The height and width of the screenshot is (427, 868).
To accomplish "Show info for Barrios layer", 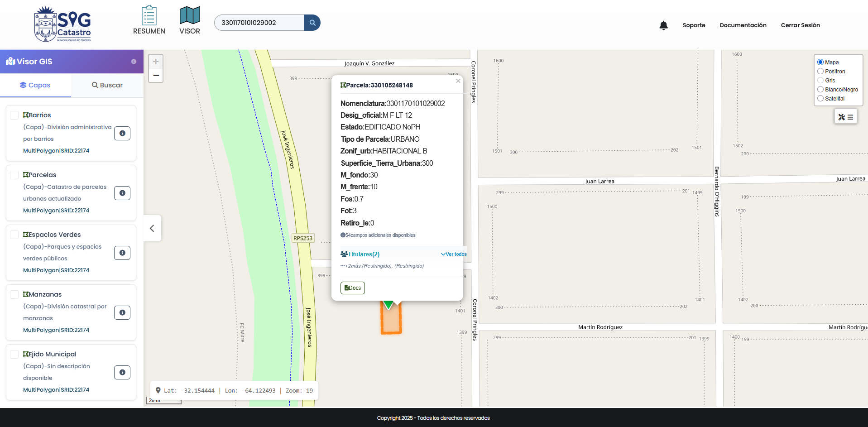I will pyautogui.click(x=122, y=133).
